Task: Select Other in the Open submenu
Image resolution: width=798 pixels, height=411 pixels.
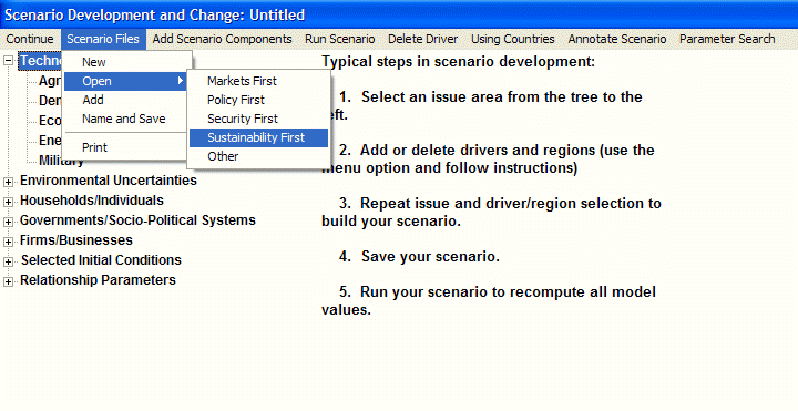Action: (x=222, y=157)
